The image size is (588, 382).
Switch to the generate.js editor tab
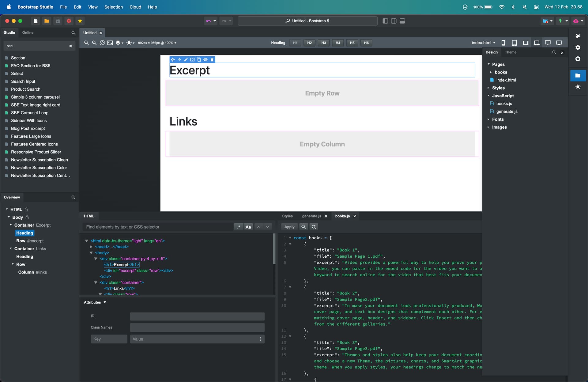311,216
